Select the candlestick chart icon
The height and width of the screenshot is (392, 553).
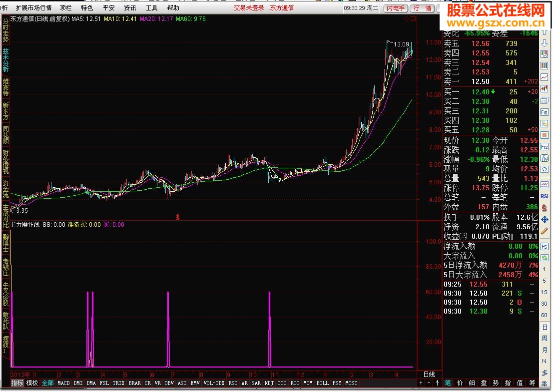pyautogui.click(x=544, y=88)
